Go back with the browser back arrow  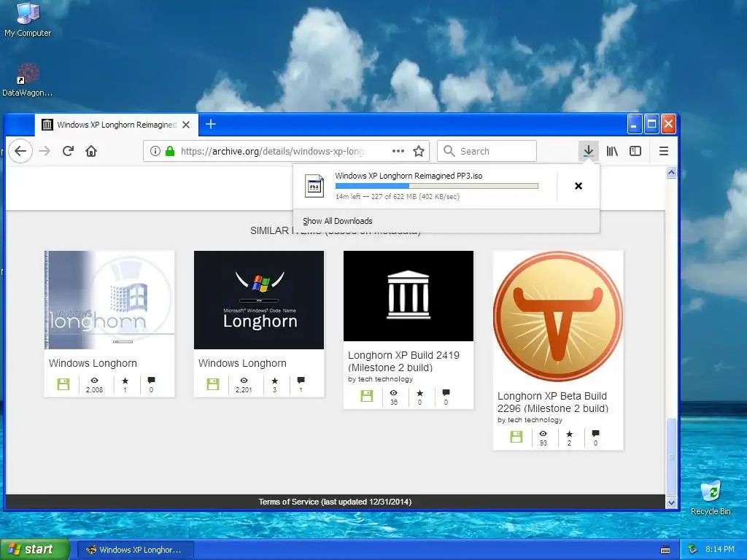pos(20,152)
